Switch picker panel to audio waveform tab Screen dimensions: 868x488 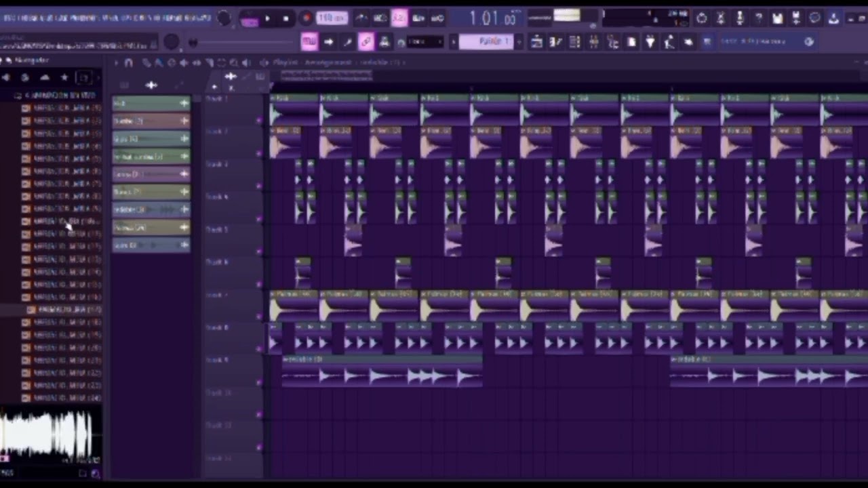151,85
